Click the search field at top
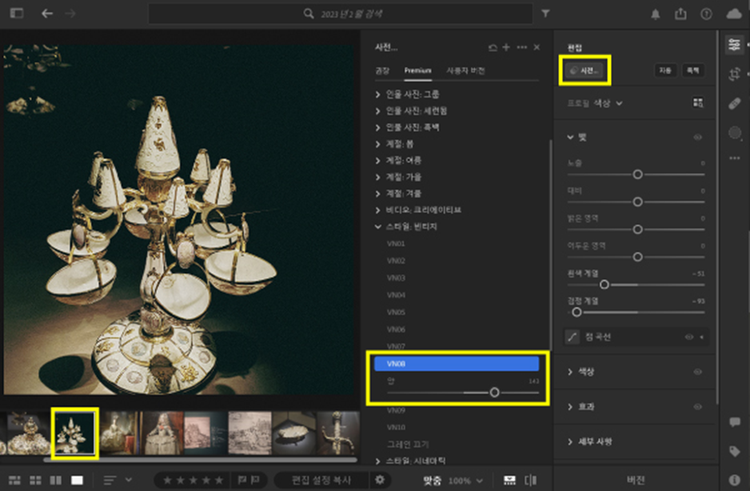 341,14
